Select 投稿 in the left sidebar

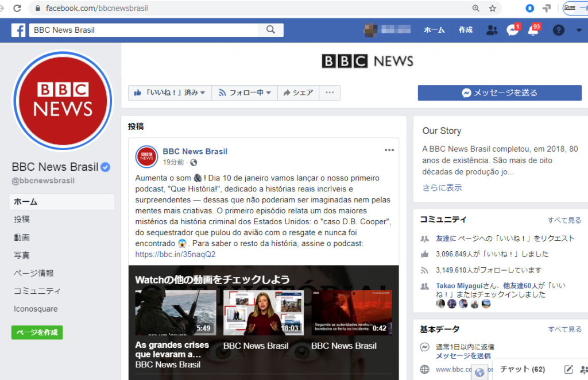(x=22, y=219)
